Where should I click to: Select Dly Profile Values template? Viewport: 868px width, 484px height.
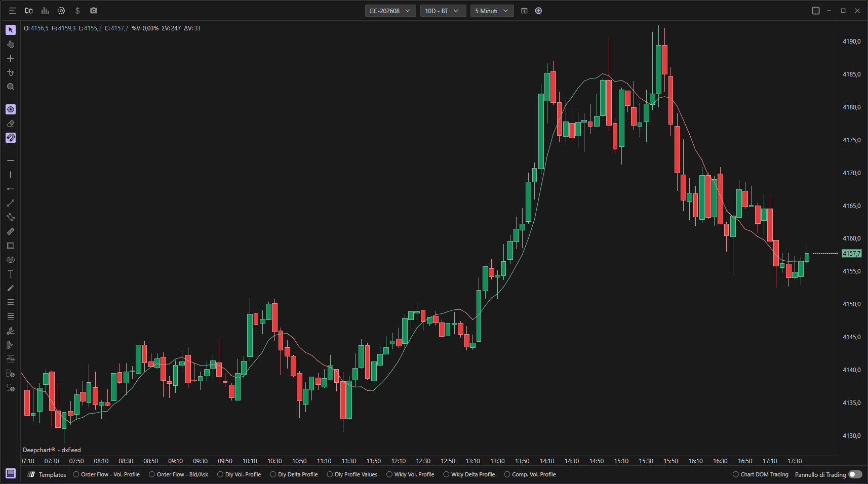352,474
